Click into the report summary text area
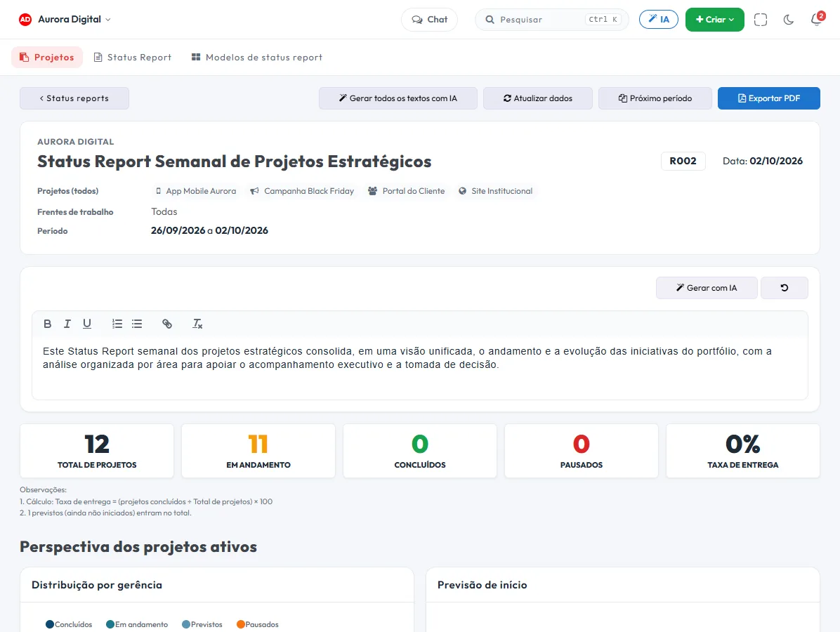Screen dimensions: 840x632 pos(420,367)
